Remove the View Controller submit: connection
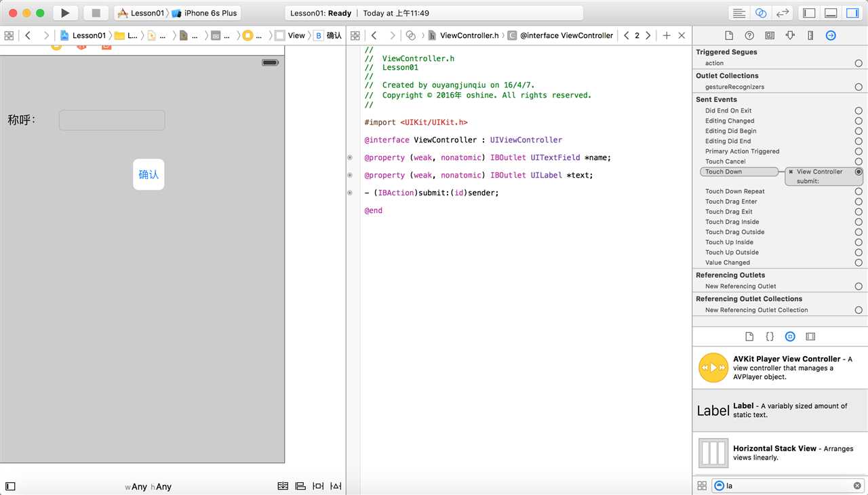Viewport: 868px width, 495px height. 791,172
